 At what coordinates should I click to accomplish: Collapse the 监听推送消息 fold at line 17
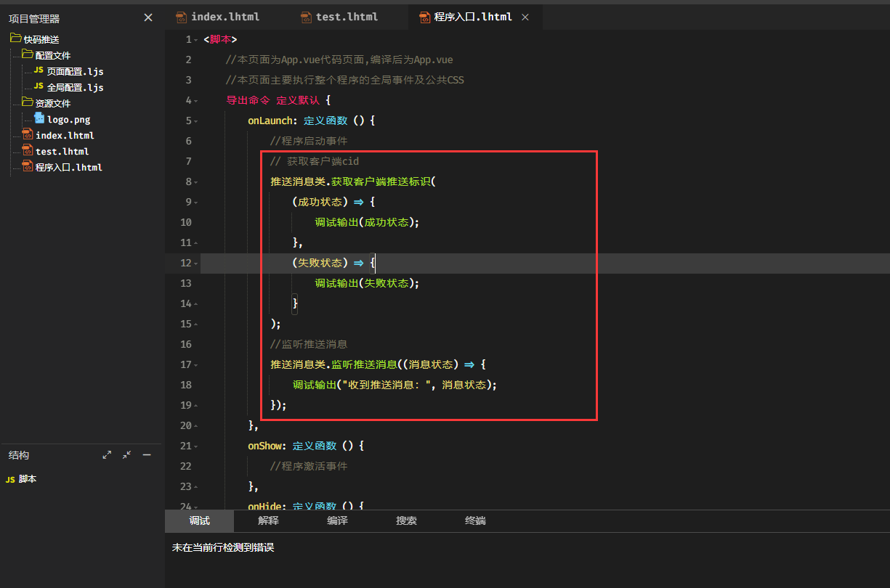point(196,364)
